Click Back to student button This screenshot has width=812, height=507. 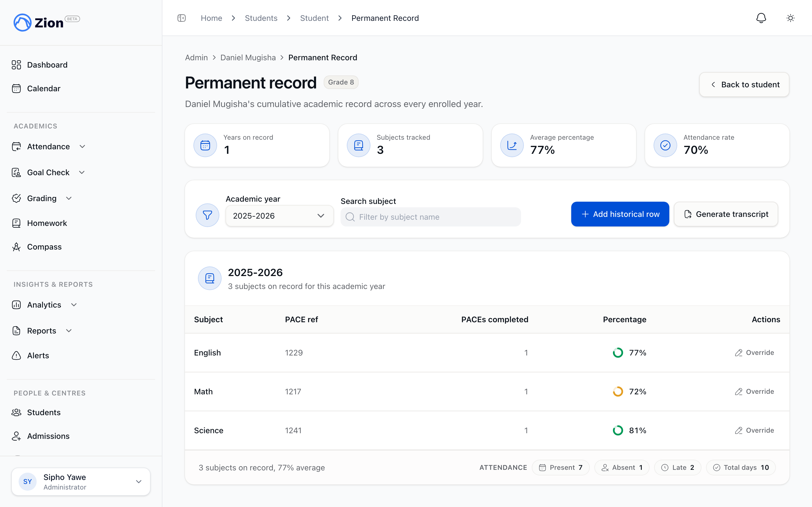tap(744, 84)
